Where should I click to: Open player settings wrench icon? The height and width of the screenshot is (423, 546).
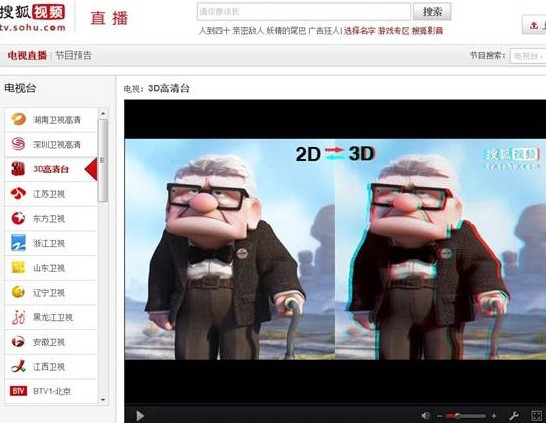click(514, 416)
